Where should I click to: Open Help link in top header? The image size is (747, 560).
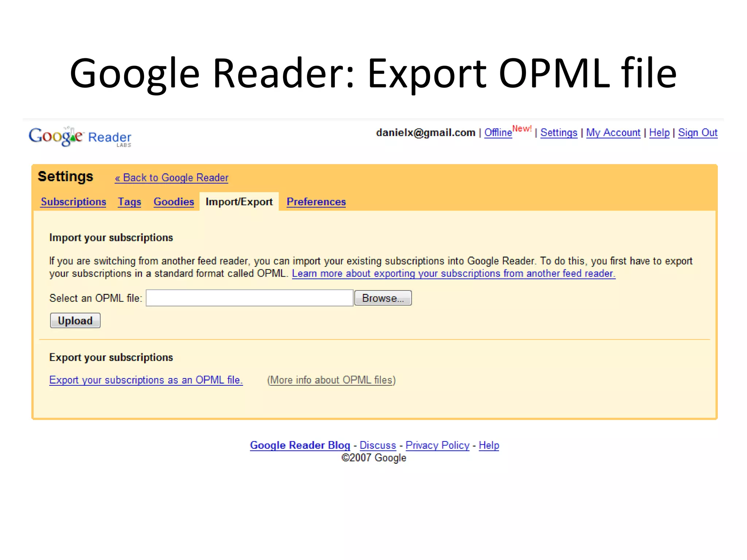tap(659, 133)
